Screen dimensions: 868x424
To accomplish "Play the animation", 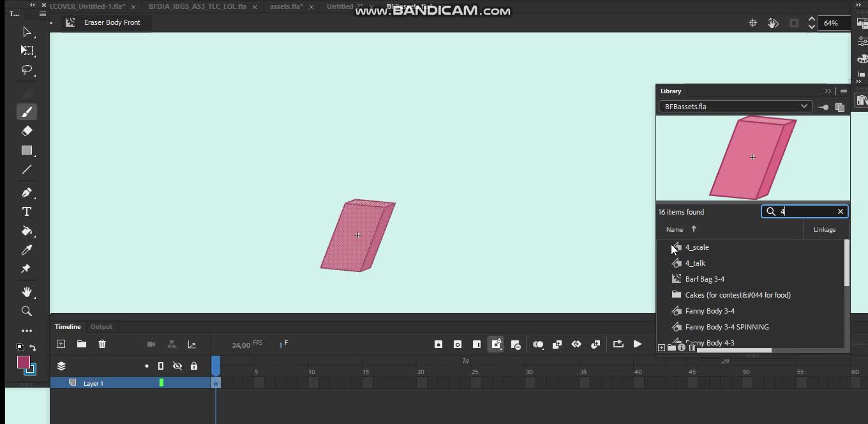I will (637, 344).
